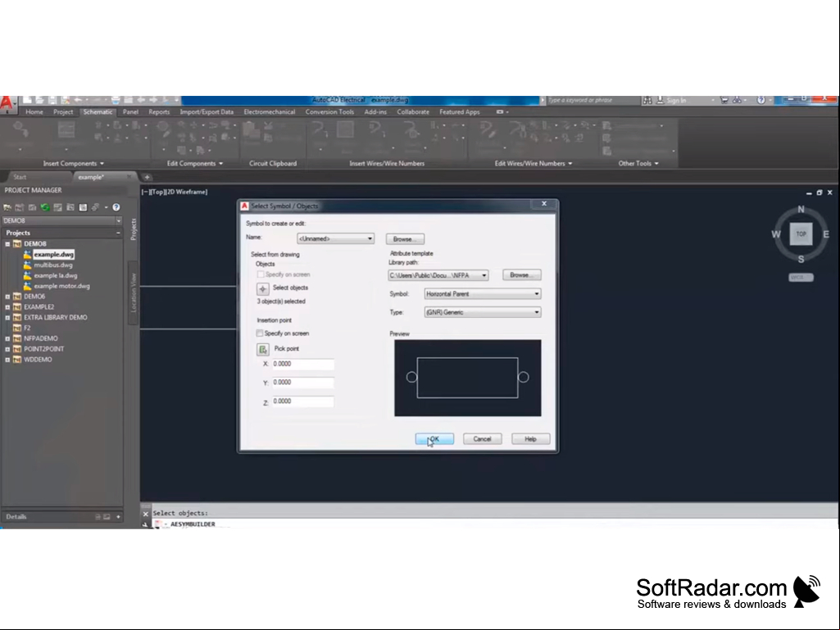Click the Icon Menu button in Insert Components
The image size is (840, 630).
click(x=20, y=131)
